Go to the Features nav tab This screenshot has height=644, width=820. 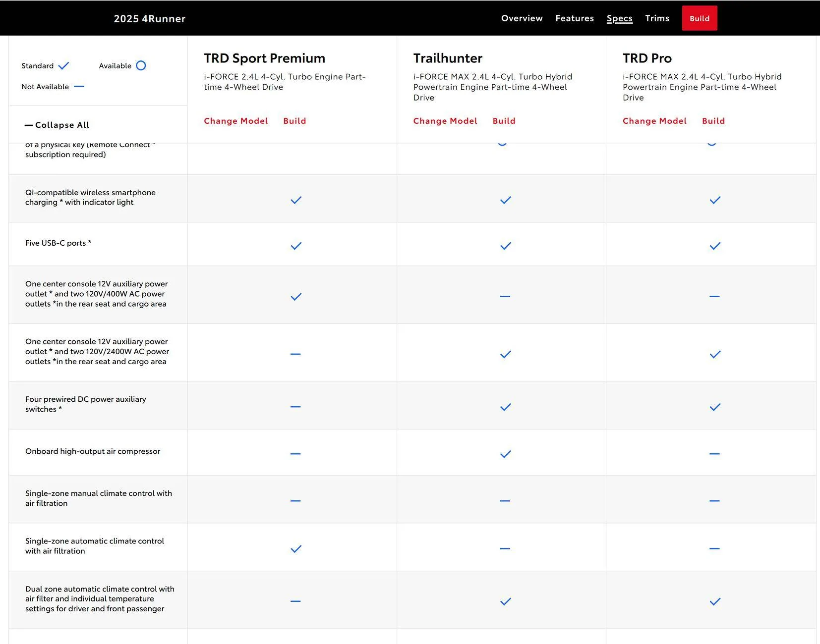pyautogui.click(x=574, y=18)
